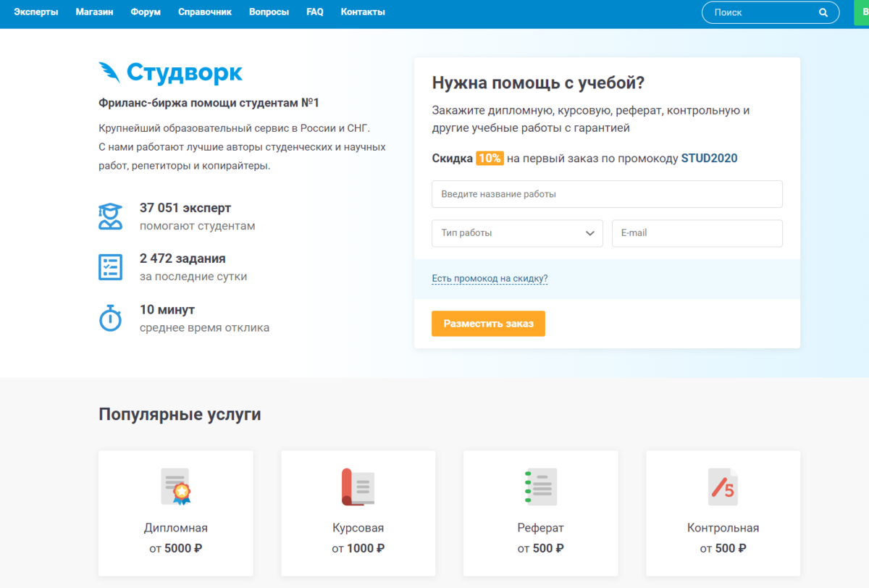Open the Справочник menu item
This screenshot has height=588, width=869.
click(x=205, y=12)
